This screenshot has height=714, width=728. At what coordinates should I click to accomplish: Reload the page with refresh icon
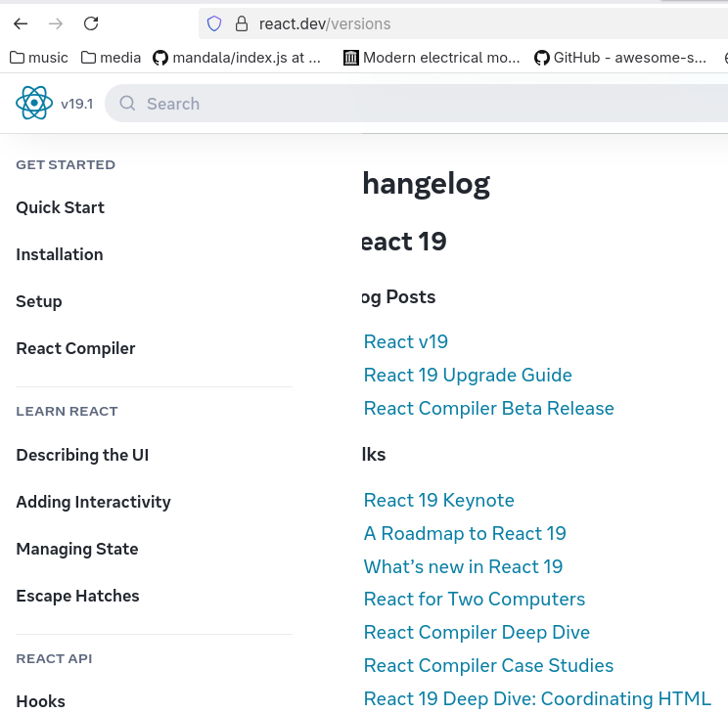click(x=91, y=23)
